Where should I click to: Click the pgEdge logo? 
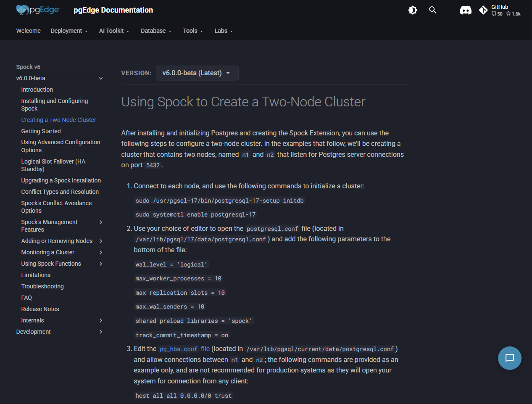[x=38, y=10]
